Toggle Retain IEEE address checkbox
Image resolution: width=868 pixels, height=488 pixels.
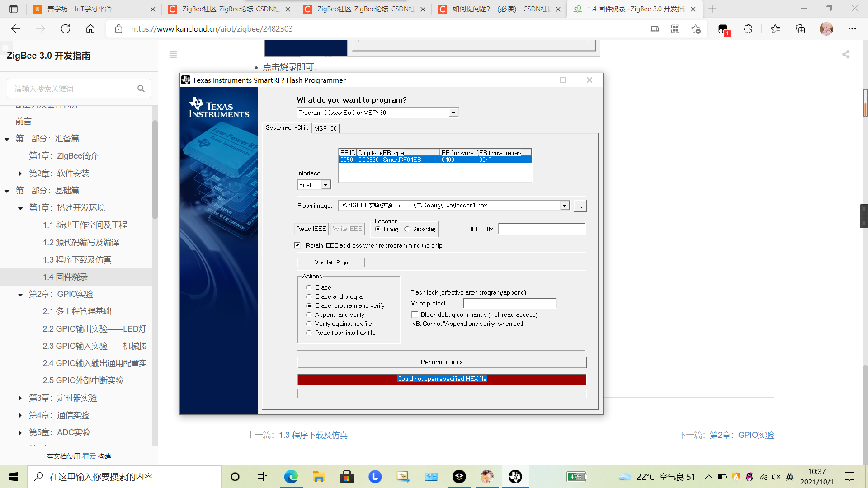(x=297, y=245)
